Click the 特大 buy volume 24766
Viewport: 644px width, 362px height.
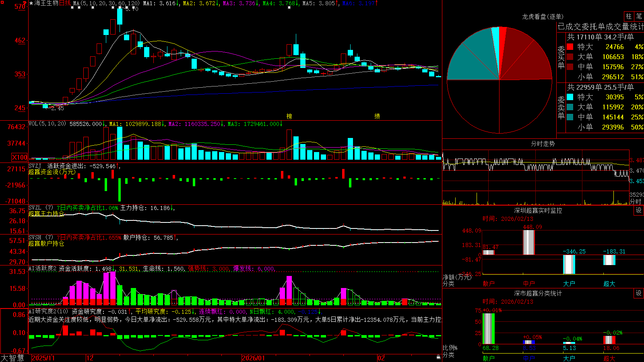pyautogui.click(x=615, y=47)
